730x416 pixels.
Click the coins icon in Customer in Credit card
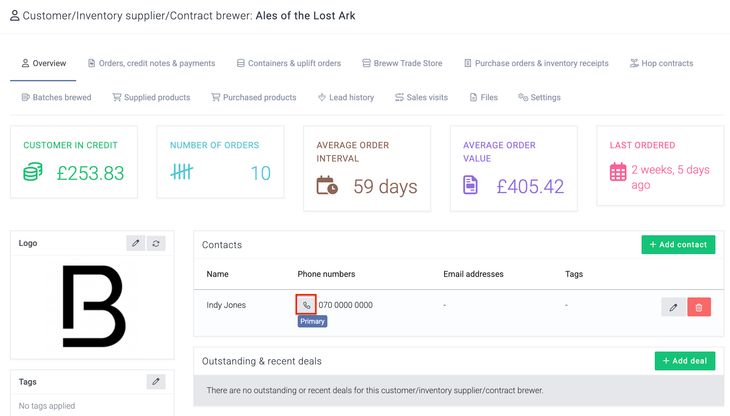[x=34, y=172]
